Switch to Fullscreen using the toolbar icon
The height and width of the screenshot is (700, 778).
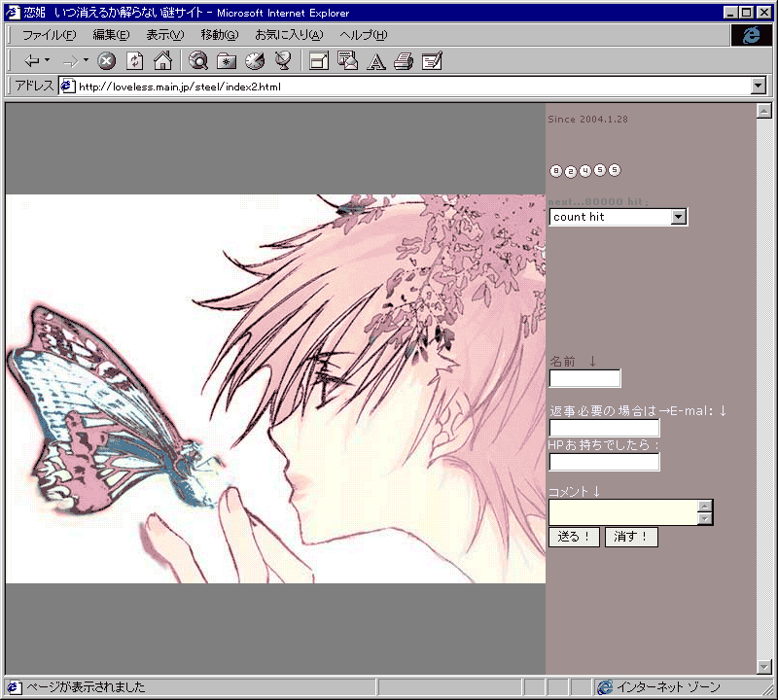click(x=319, y=61)
